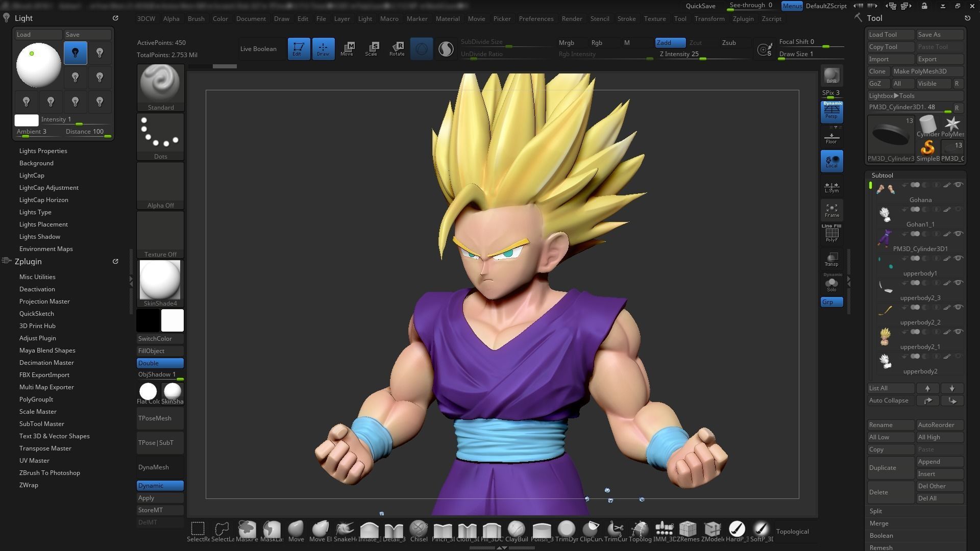Show the Floor grid
980x551 pixels.
coord(831,138)
